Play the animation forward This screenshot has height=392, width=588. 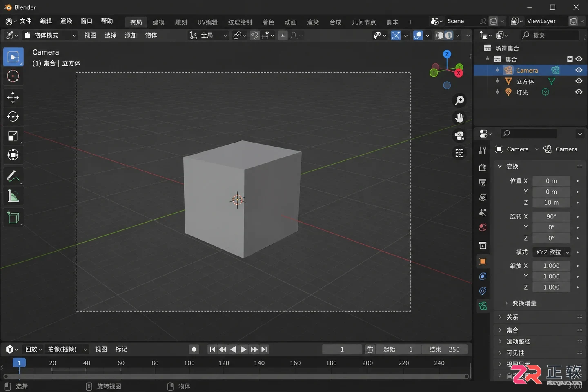pos(243,350)
